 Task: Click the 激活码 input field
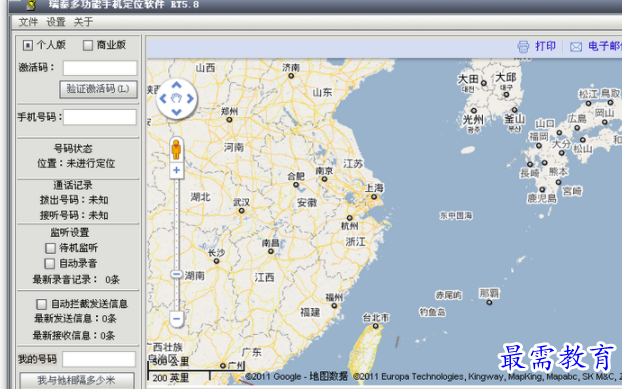100,68
